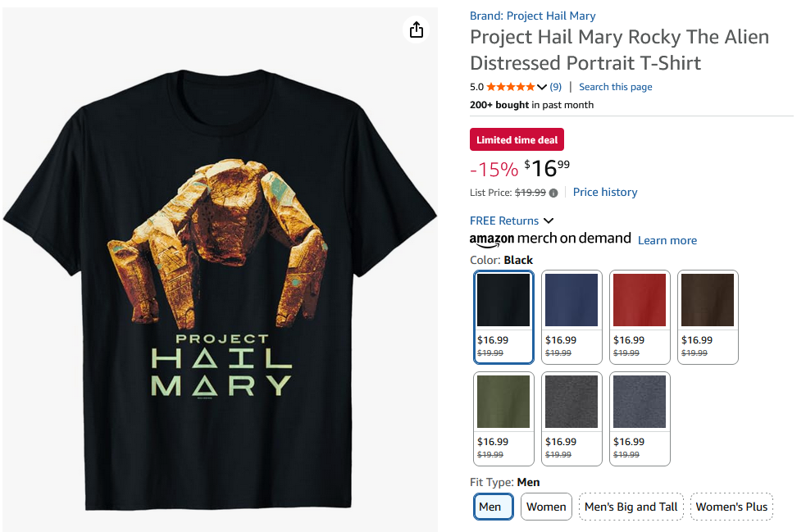Select the Women fit type

point(546,507)
